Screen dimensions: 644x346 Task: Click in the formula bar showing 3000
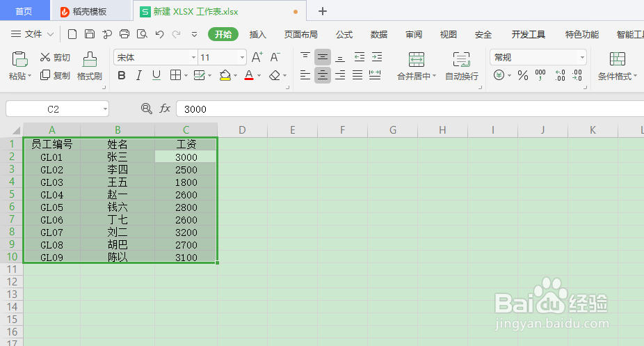(410, 109)
